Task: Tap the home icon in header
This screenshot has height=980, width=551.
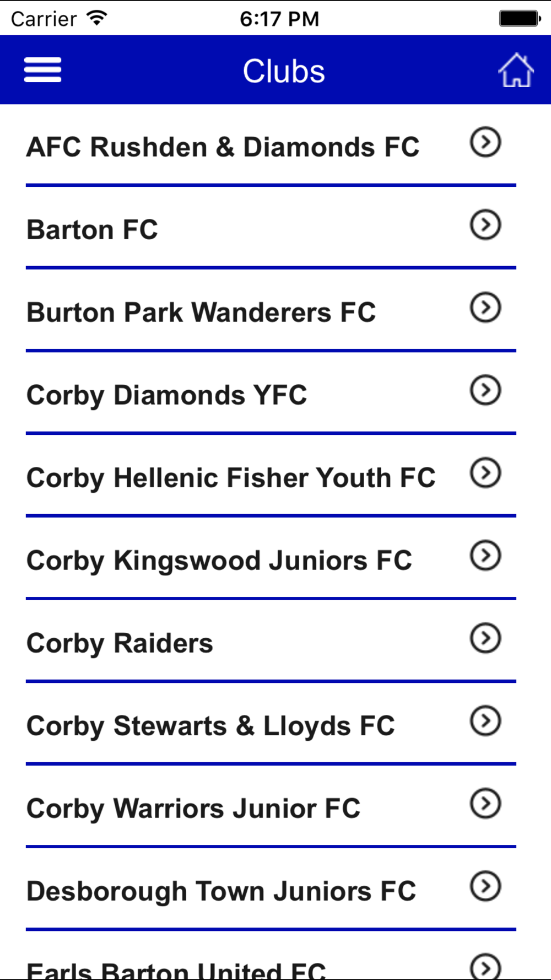Action: tap(516, 71)
